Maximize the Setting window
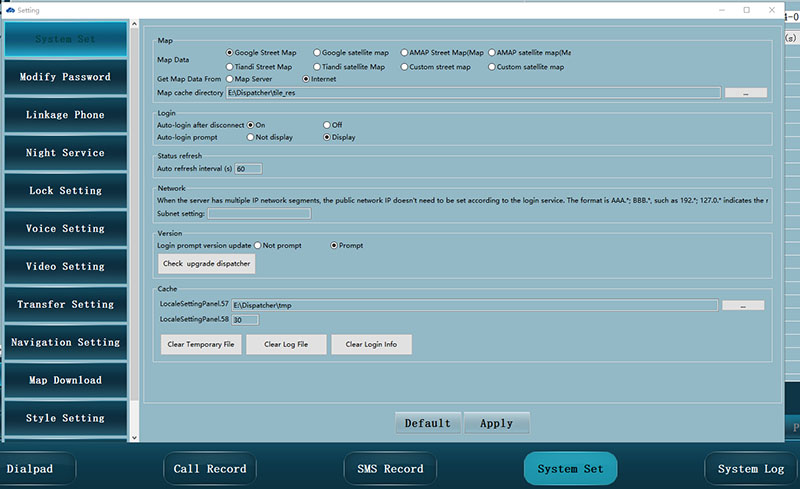Screen dimensions: 800x489 click(746, 10)
